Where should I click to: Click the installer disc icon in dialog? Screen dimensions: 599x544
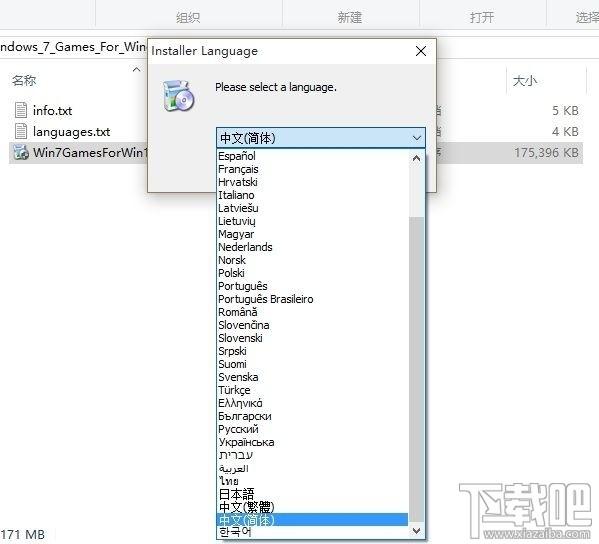[178, 96]
